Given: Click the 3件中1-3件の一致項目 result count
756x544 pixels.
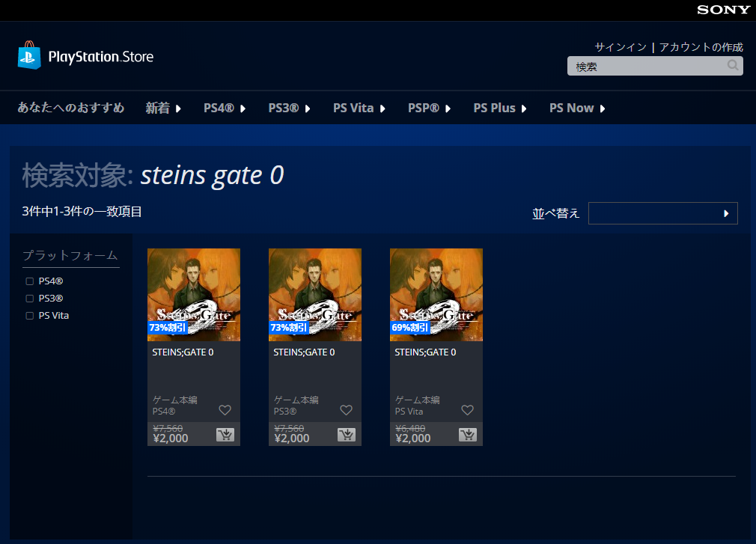Looking at the screenshot, I should (x=82, y=212).
